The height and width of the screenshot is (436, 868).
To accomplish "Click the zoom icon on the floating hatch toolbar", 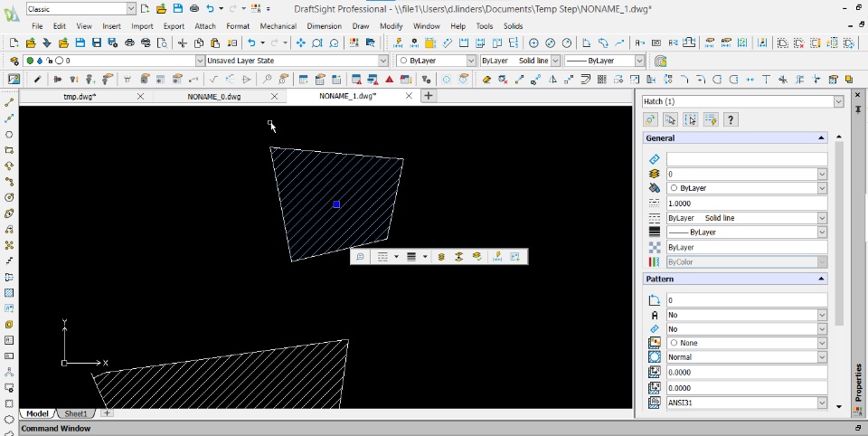I will click(360, 257).
